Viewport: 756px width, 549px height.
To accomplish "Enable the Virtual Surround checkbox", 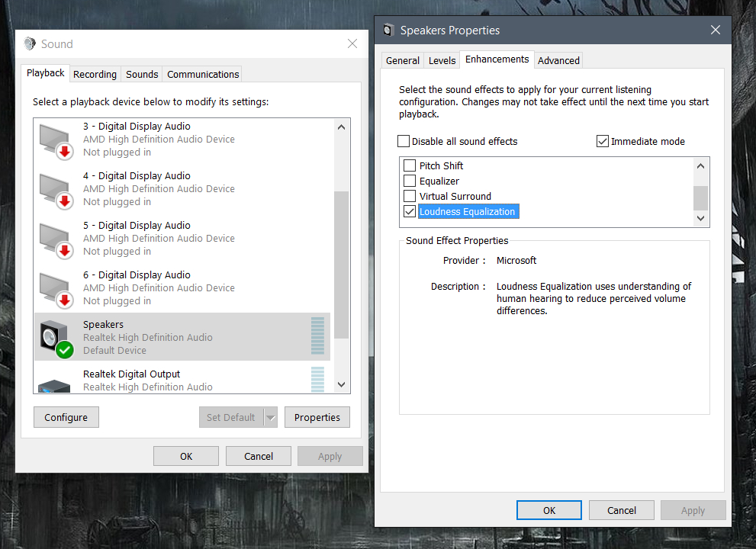I will (x=410, y=196).
